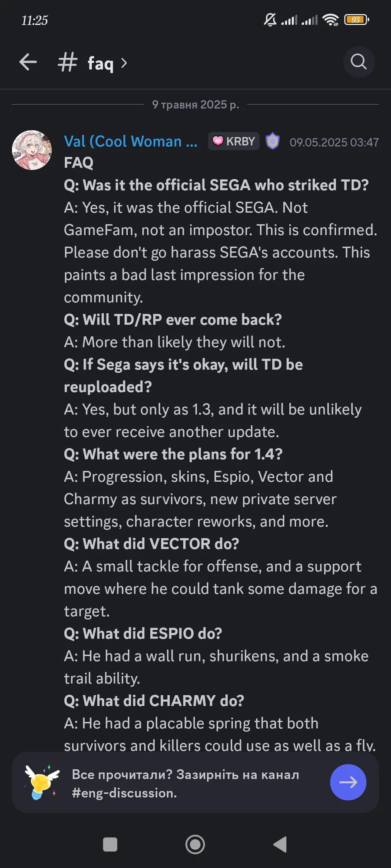
Task: Expand the faq channel details chevron
Action: pyautogui.click(x=124, y=63)
